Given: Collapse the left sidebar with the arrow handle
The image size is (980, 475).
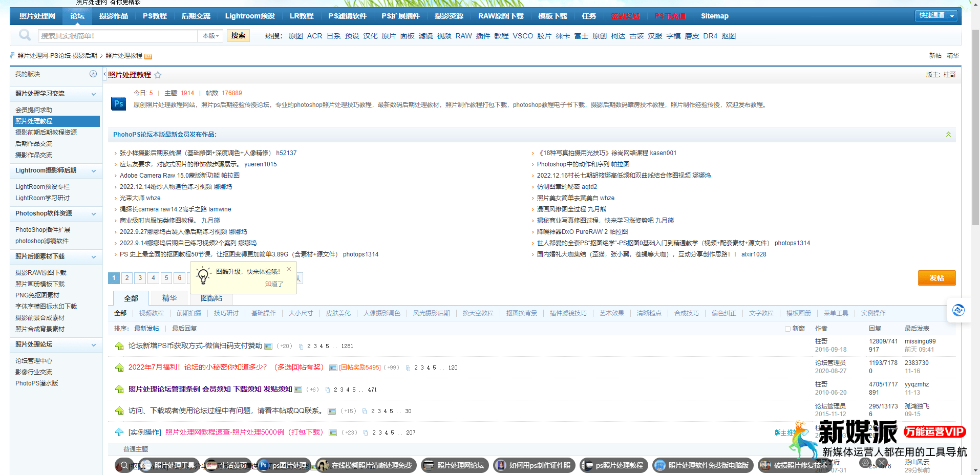Looking at the screenshot, I should [104, 75].
